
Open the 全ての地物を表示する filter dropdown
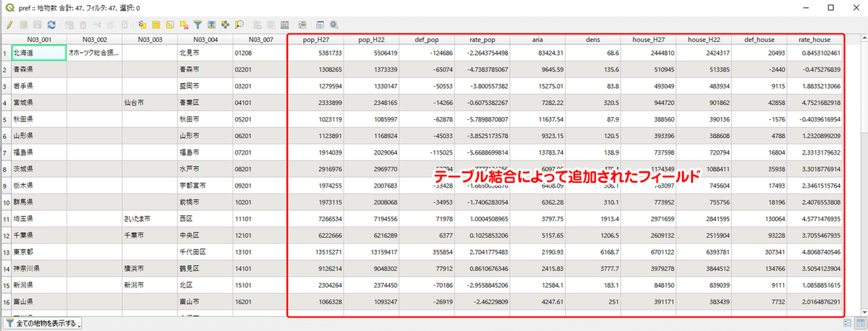[42, 322]
